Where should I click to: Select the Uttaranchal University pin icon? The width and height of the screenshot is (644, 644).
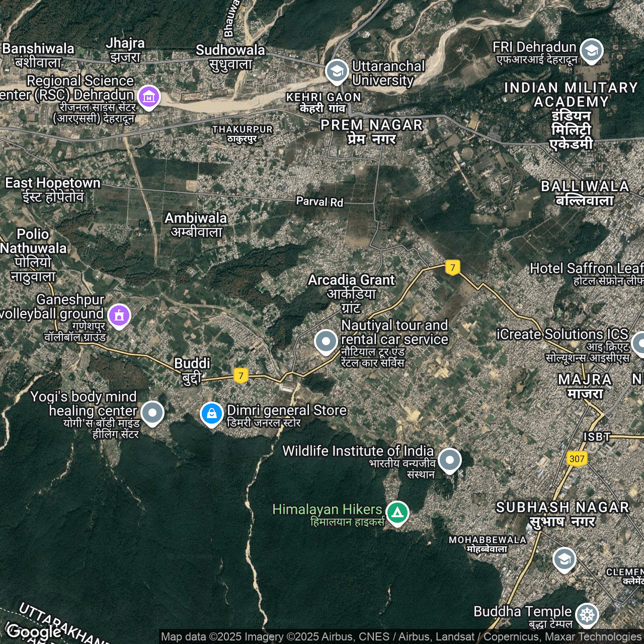click(x=337, y=71)
